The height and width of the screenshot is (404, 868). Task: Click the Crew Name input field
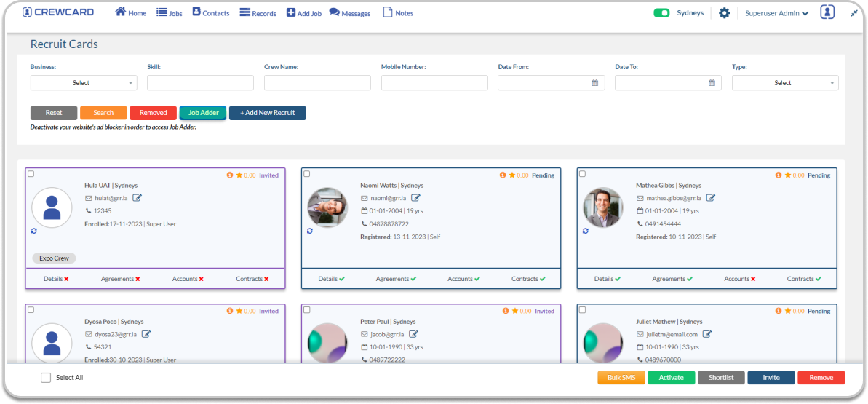coord(317,83)
